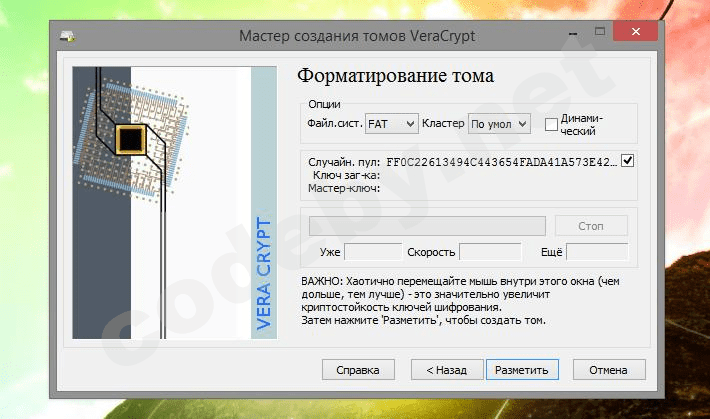Uncheck the random pool display checkbox
The width and height of the screenshot is (710, 419).
[628, 161]
